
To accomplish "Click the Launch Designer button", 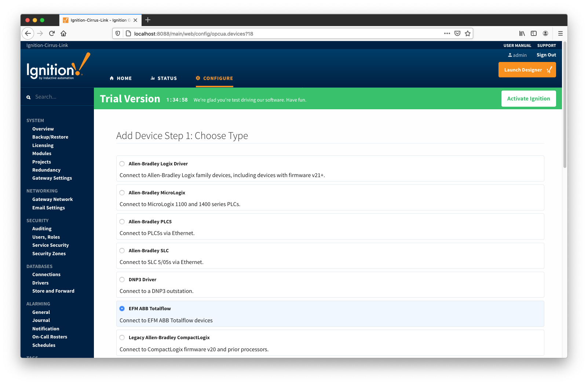I will (527, 70).
